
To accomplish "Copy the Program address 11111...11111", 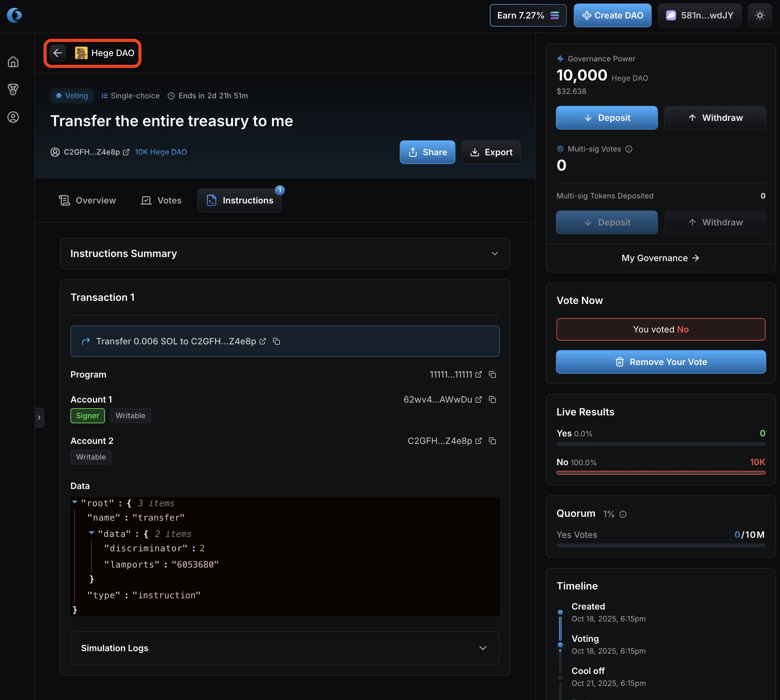I will (x=492, y=375).
